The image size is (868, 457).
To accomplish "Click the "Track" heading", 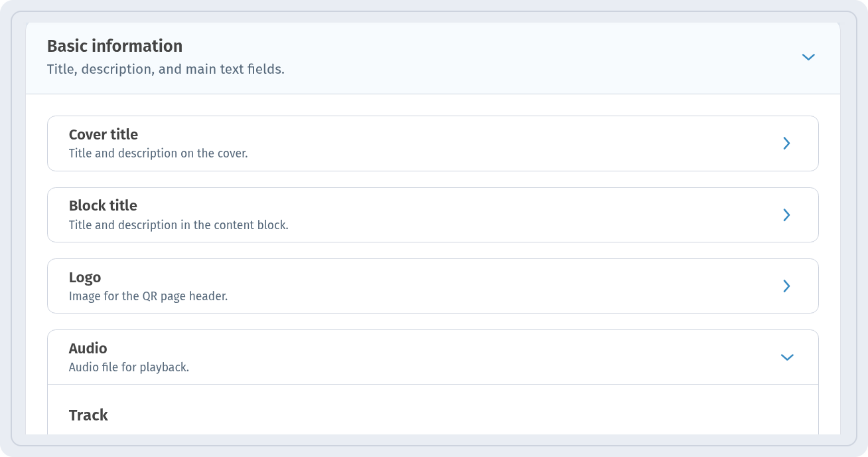I will [x=88, y=415].
